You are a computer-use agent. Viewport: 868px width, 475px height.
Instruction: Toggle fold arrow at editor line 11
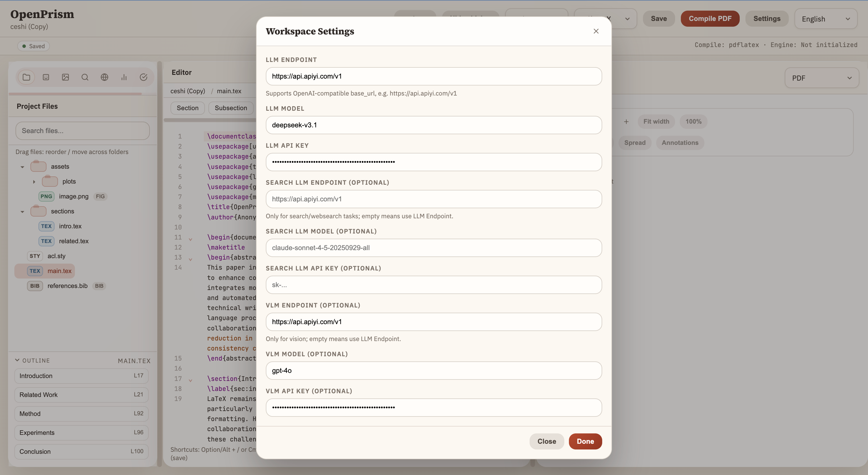[190, 239]
